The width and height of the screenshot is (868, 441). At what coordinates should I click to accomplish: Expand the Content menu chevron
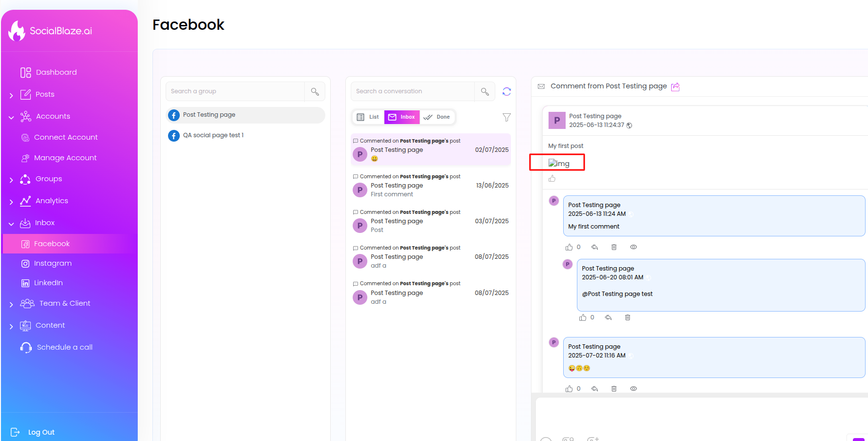pos(11,326)
